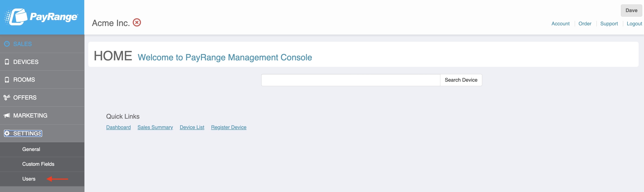Screen dimensions: 644x192
Task: Focus the device search input field
Action: point(351,80)
